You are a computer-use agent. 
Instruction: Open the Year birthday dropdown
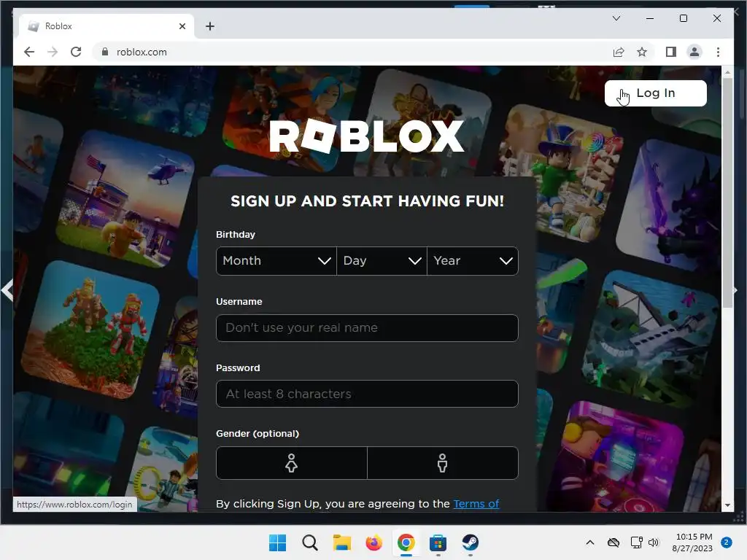click(473, 261)
